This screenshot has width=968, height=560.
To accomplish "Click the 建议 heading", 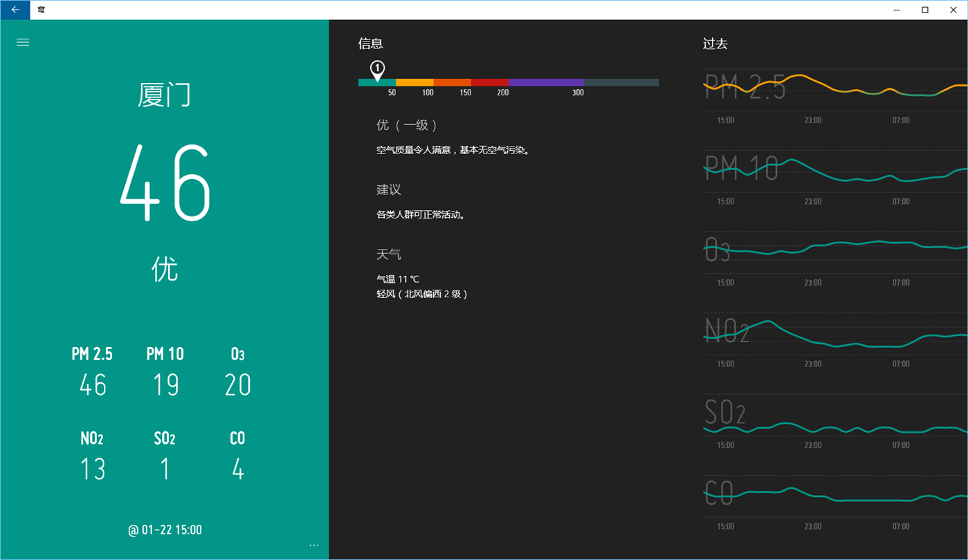I will point(389,189).
